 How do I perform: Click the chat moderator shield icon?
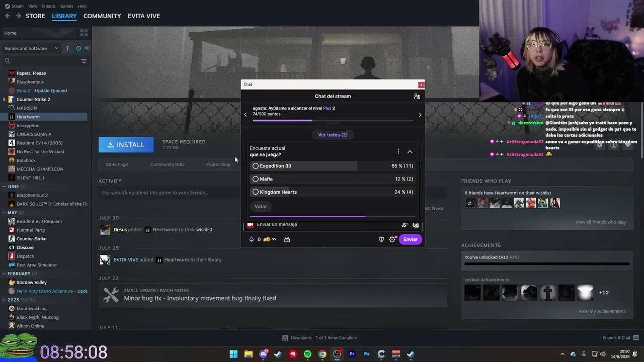(x=381, y=239)
